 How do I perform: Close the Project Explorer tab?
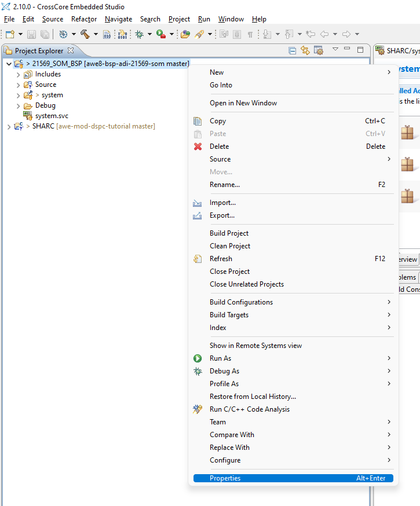coord(71,50)
